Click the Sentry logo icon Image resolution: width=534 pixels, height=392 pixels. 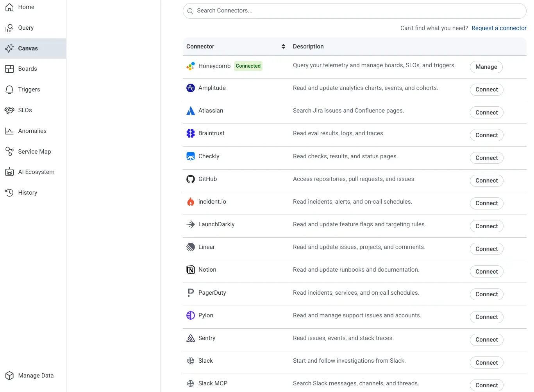(x=191, y=338)
